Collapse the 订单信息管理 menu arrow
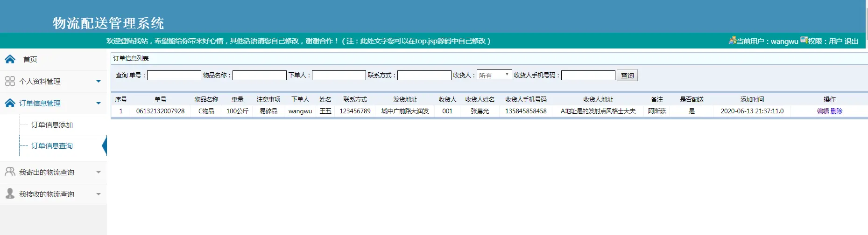The width and height of the screenshot is (868, 235). 99,103
